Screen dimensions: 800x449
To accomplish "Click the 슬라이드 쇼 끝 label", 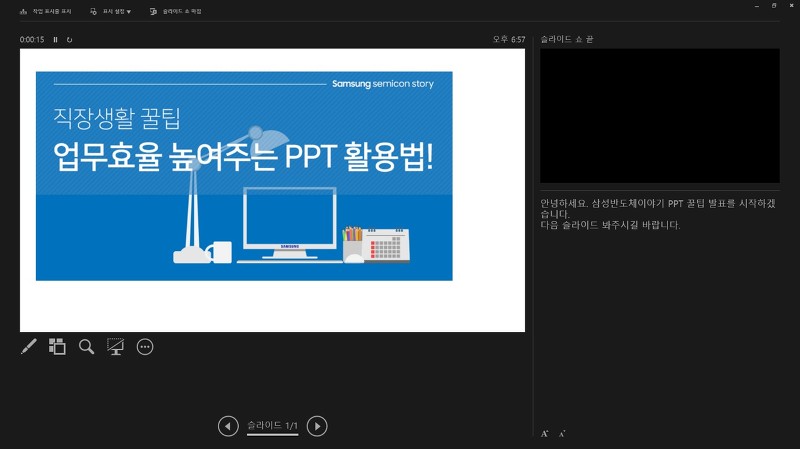I will tap(566, 39).
